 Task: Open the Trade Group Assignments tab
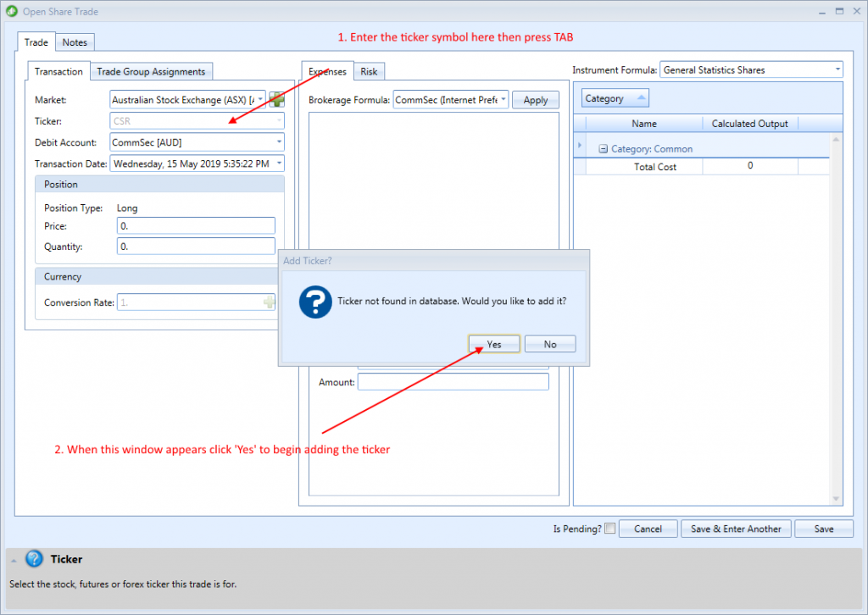[x=151, y=71]
